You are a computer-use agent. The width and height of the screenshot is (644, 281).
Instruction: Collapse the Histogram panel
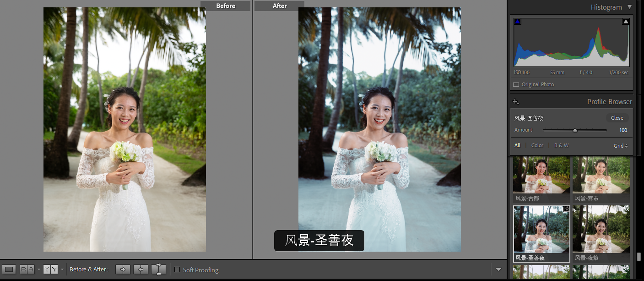[629, 7]
